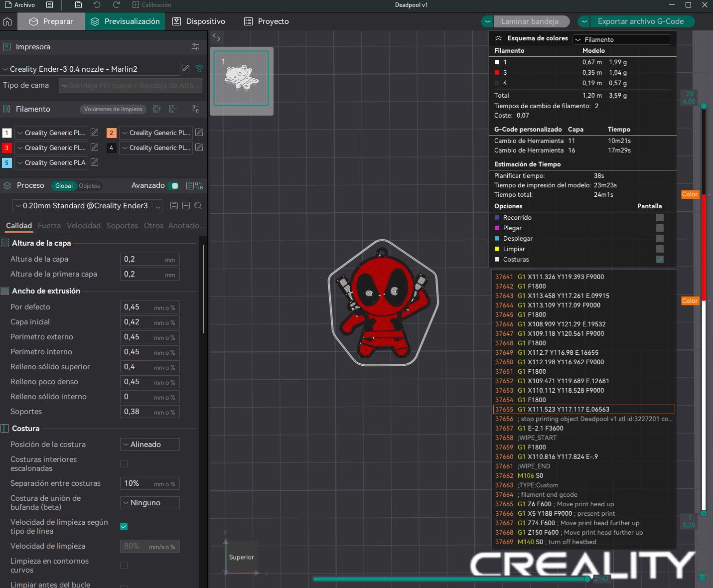Redo the last undone action
The image size is (713, 588).
[x=116, y=5]
